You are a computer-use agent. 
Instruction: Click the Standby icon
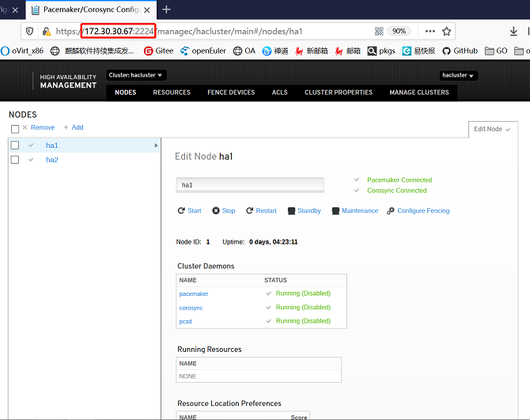[x=291, y=211]
